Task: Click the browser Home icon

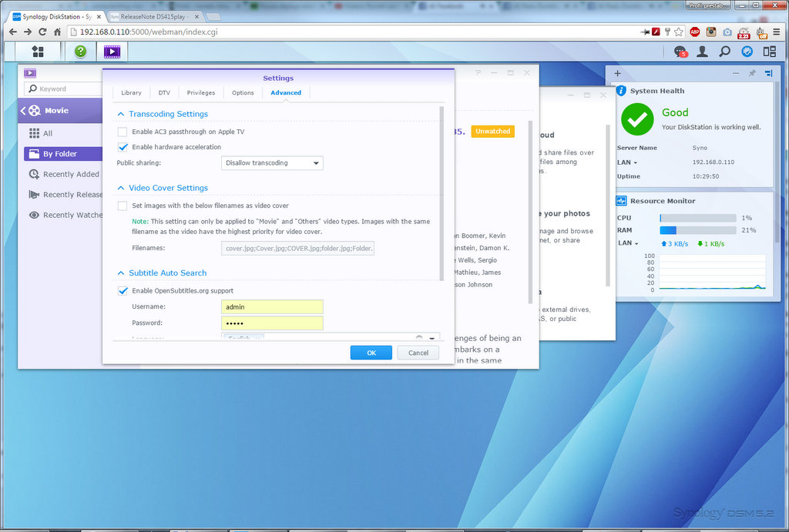Action: (x=57, y=32)
